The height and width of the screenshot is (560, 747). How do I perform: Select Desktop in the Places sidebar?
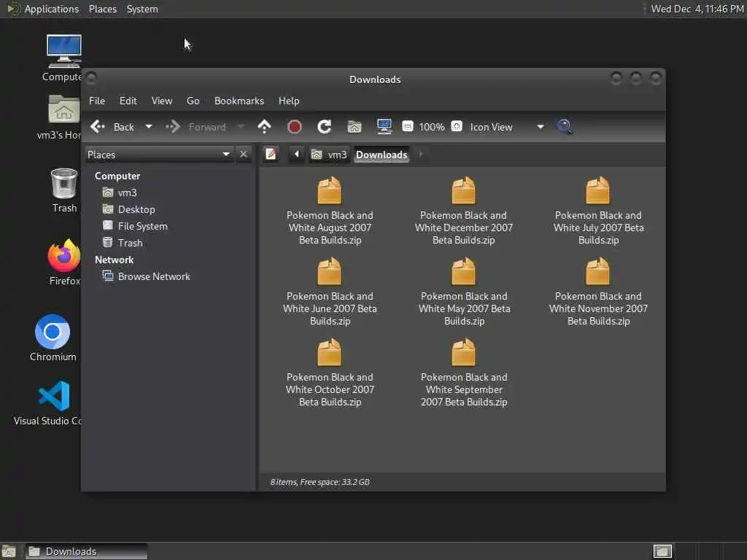click(x=129, y=209)
